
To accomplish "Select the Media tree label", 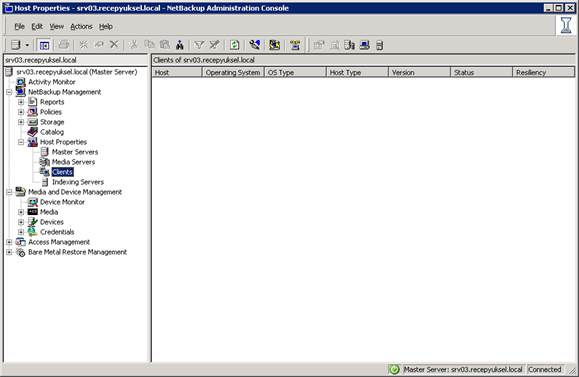I will click(x=49, y=212).
